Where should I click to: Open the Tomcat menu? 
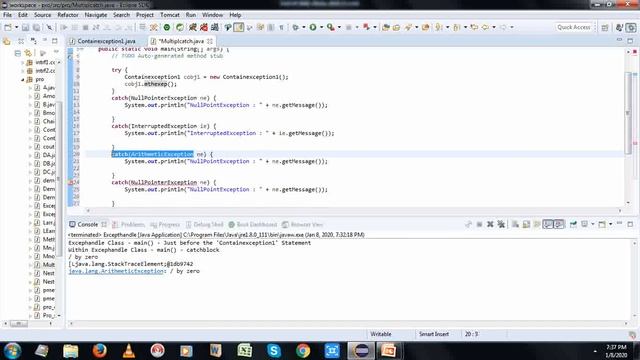(170, 15)
